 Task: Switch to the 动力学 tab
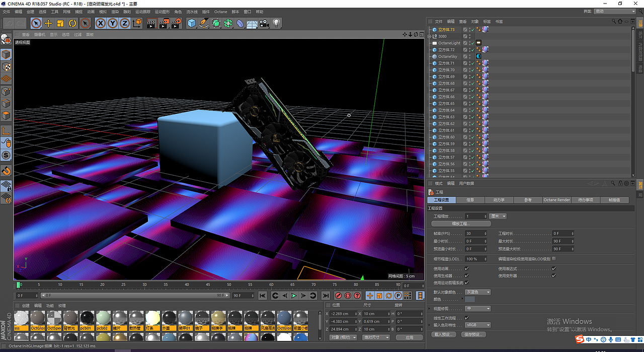pyautogui.click(x=499, y=200)
